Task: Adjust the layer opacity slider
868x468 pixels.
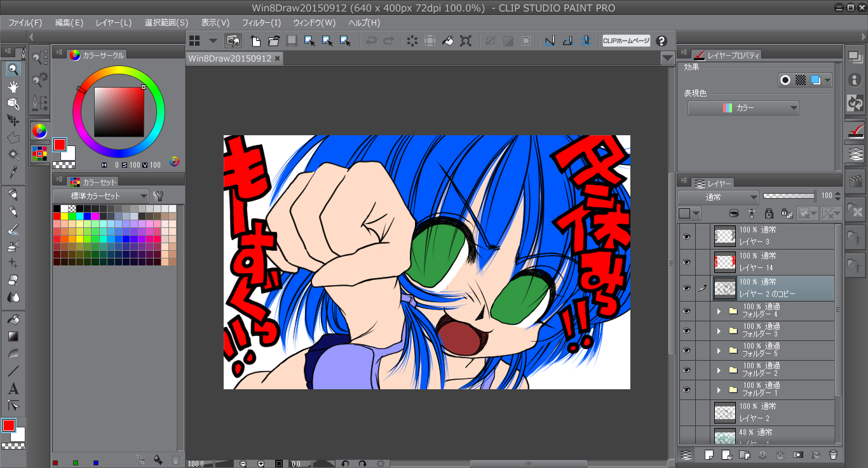Action: click(x=789, y=196)
